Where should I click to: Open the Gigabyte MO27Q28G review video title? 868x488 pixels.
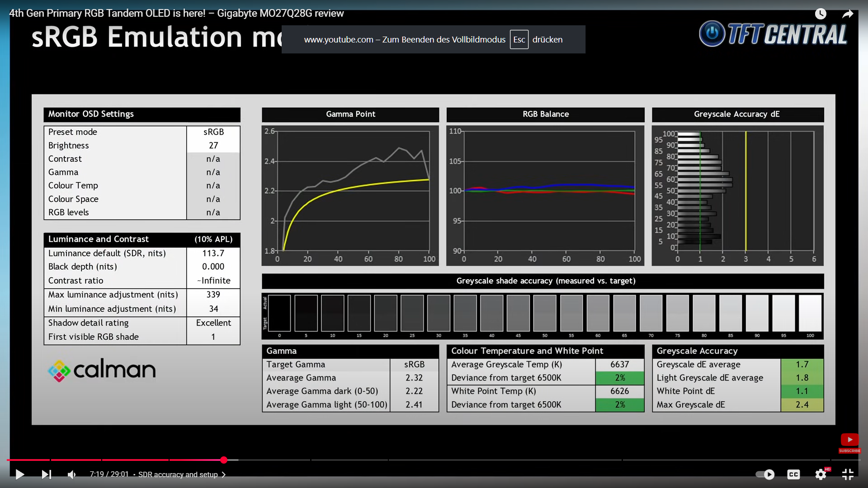click(176, 14)
